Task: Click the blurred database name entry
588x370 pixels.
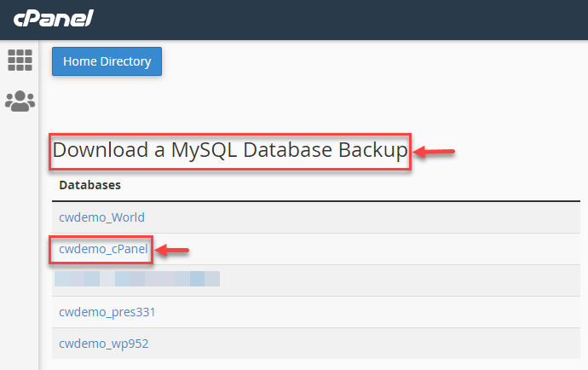Action: pyautogui.click(x=136, y=278)
